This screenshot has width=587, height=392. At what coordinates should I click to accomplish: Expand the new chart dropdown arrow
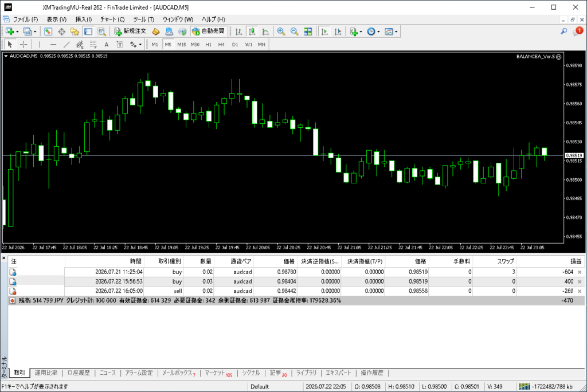[17, 32]
